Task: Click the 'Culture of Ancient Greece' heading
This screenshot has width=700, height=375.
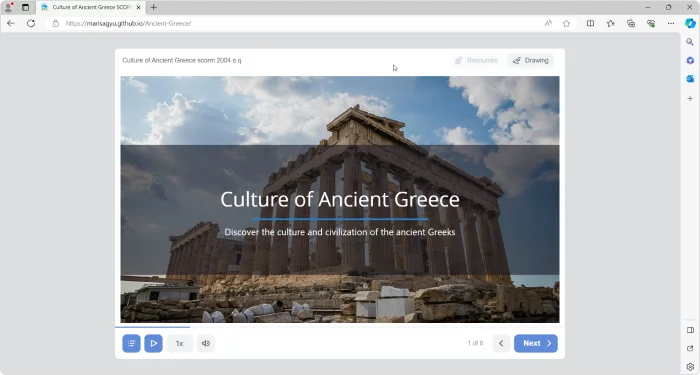Action: [x=340, y=199]
